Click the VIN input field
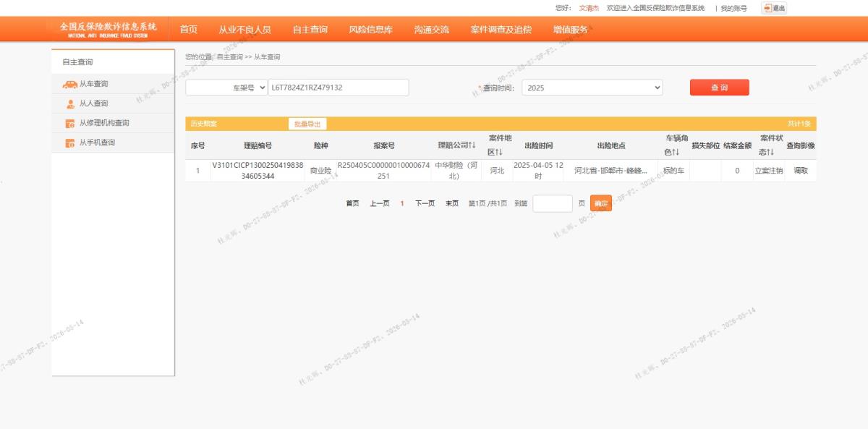This screenshot has height=429, width=868. (x=339, y=88)
